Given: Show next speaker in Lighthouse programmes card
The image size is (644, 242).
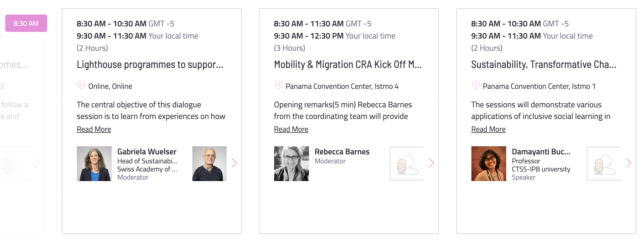Looking at the screenshot, I should pyautogui.click(x=234, y=163).
